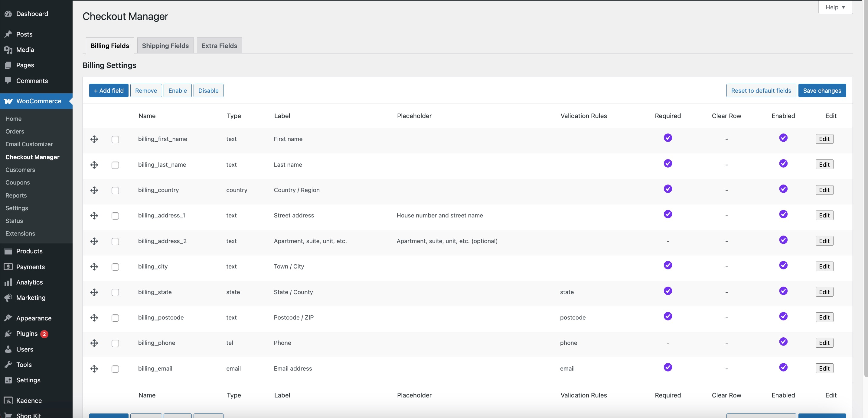The width and height of the screenshot is (868, 418).
Task: Select the billing_email row checkbox
Action: (x=116, y=369)
